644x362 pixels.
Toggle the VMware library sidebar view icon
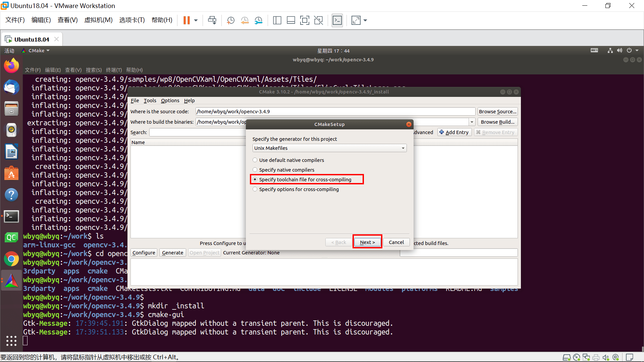pyautogui.click(x=277, y=20)
